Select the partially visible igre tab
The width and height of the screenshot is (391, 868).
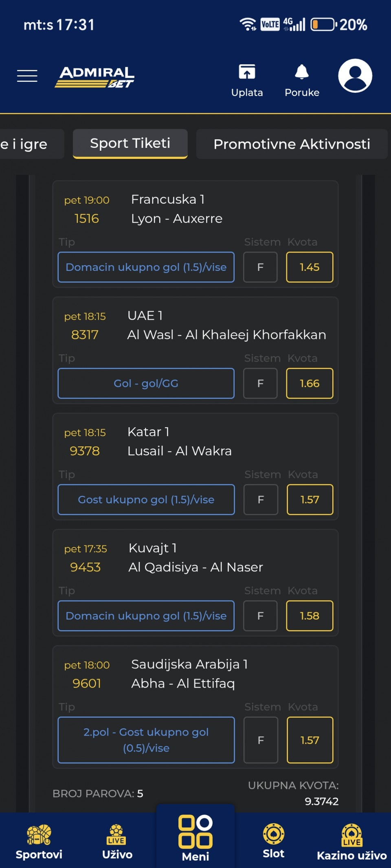click(x=32, y=144)
